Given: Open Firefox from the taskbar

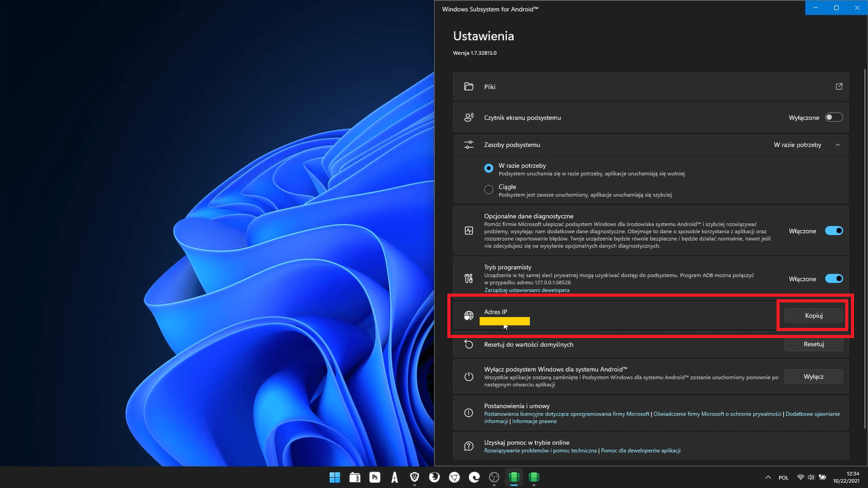Looking at the screenshot, I should tap(435, 477).
